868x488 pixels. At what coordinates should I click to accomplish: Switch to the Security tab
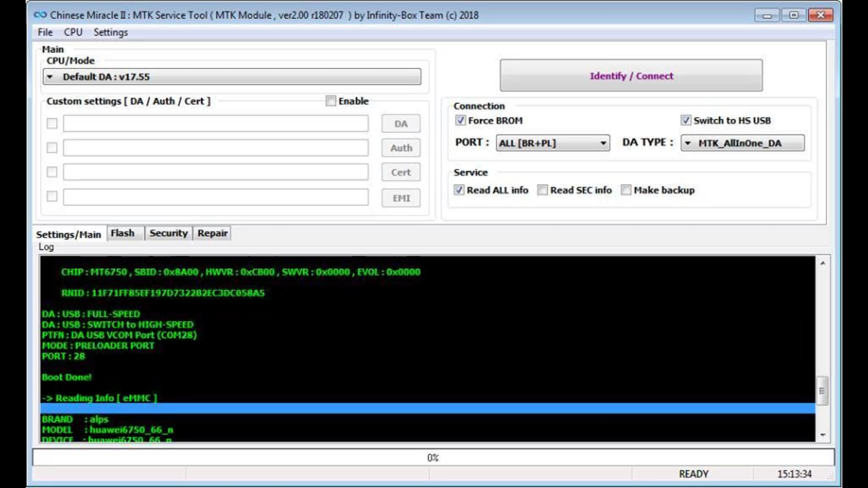pos(168,233)
